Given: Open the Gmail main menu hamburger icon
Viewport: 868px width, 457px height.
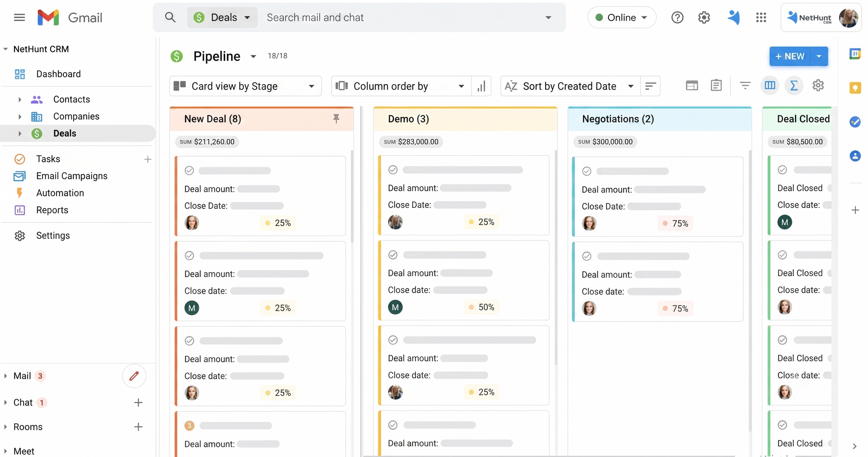Looking at the screenshot, I should tap(19, 18).
